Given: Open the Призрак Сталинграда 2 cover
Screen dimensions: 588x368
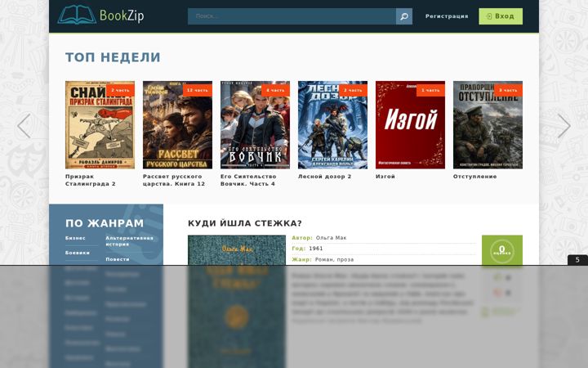Looking at the screenshot, I should point(100,124).
